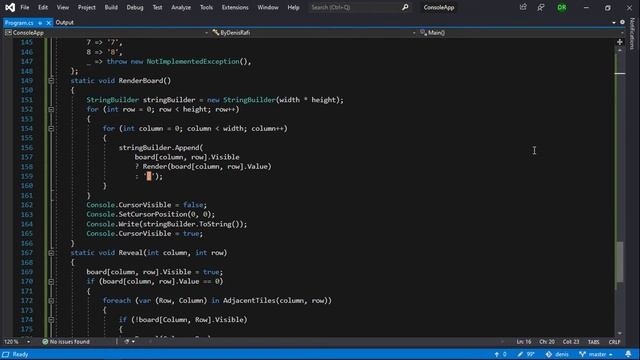640x360 pixels.
Task: Open the ByDenisRafi type dropdown
Action: click(313, 33)
